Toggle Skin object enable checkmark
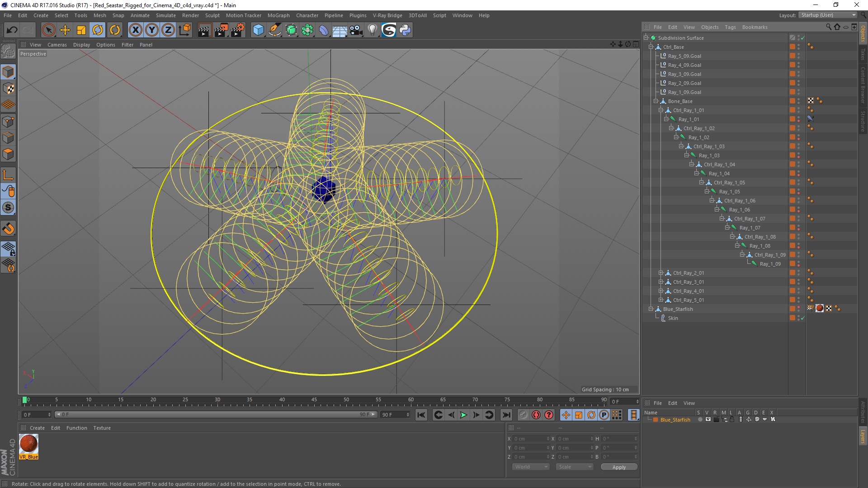Viewport: 868px width, 488px height. point(802,319)
